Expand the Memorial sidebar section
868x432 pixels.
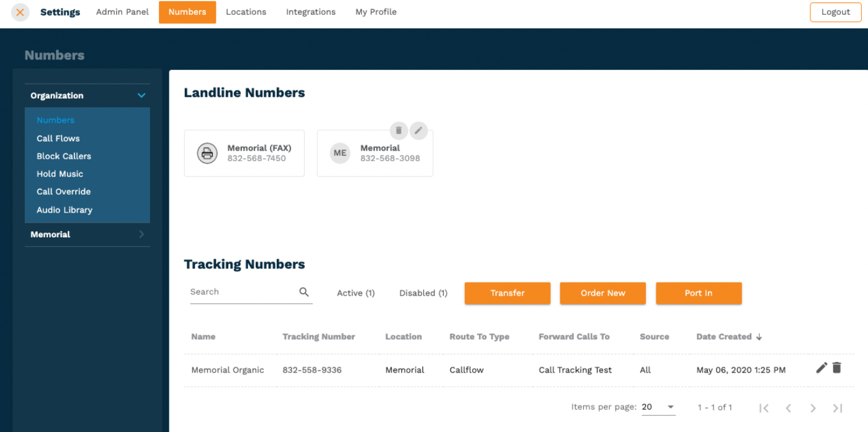pos(141,234)
